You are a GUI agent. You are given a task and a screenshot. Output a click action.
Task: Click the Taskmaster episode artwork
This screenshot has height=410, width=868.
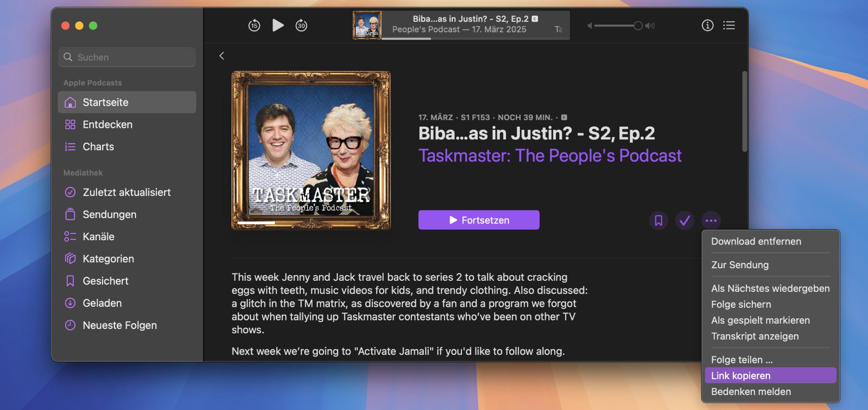tap(311, 150)
